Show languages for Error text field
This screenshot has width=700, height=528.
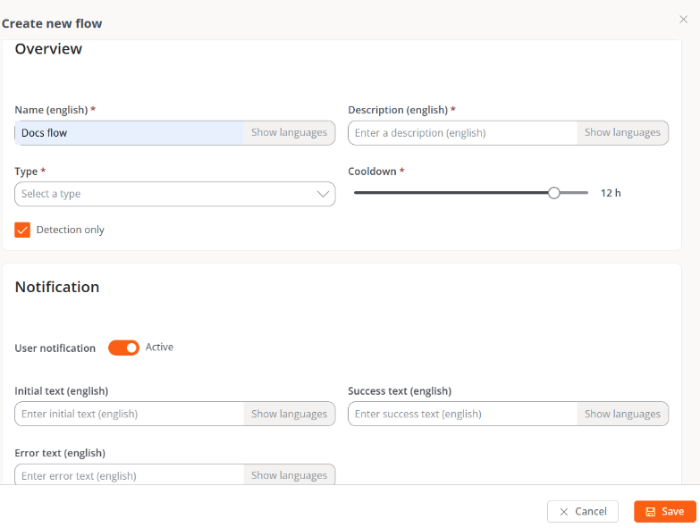(x=289, y=475)
